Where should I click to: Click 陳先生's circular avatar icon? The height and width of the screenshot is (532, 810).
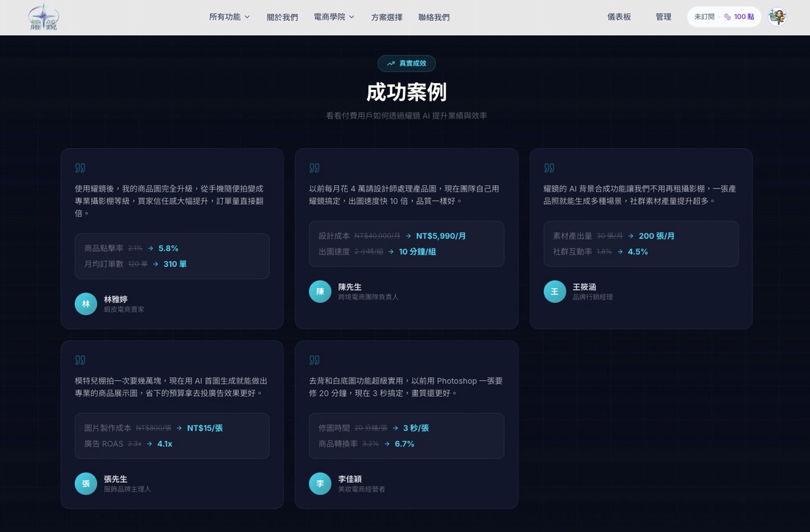pos(320,291)
